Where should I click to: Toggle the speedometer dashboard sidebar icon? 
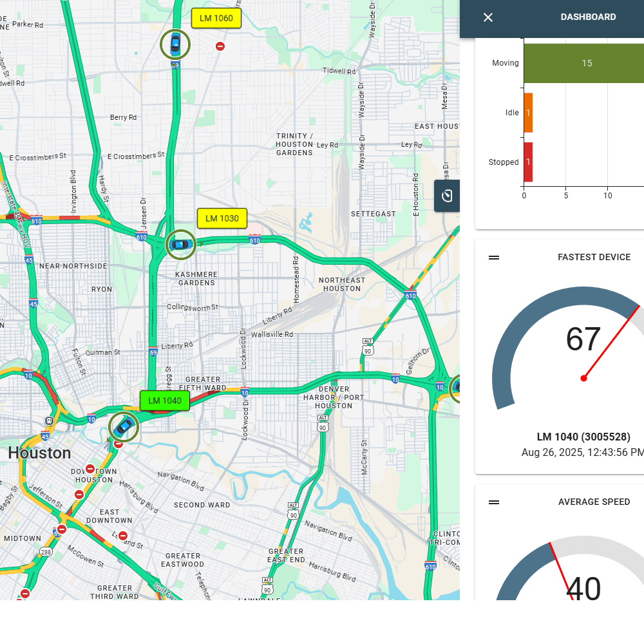(x=446, y=196)
